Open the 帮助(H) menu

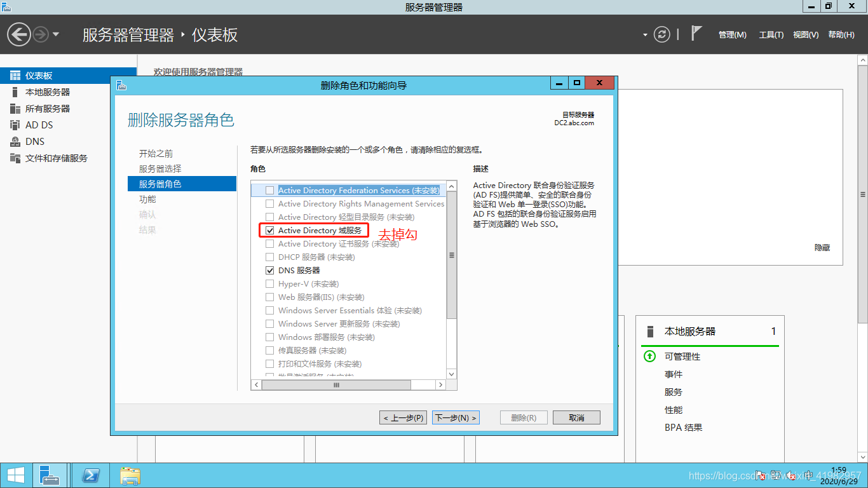(x=841, y=35)
